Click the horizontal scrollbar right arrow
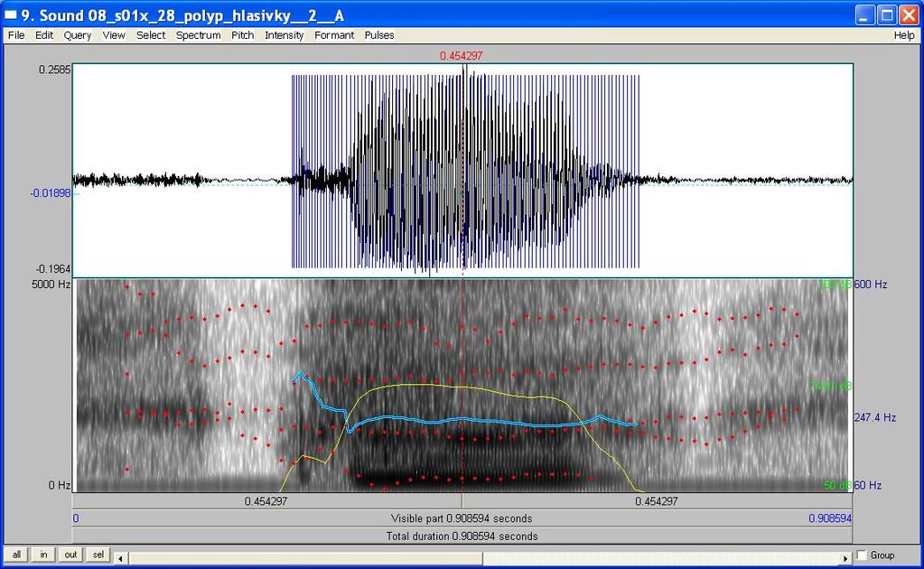 click(x=845, y=558)
